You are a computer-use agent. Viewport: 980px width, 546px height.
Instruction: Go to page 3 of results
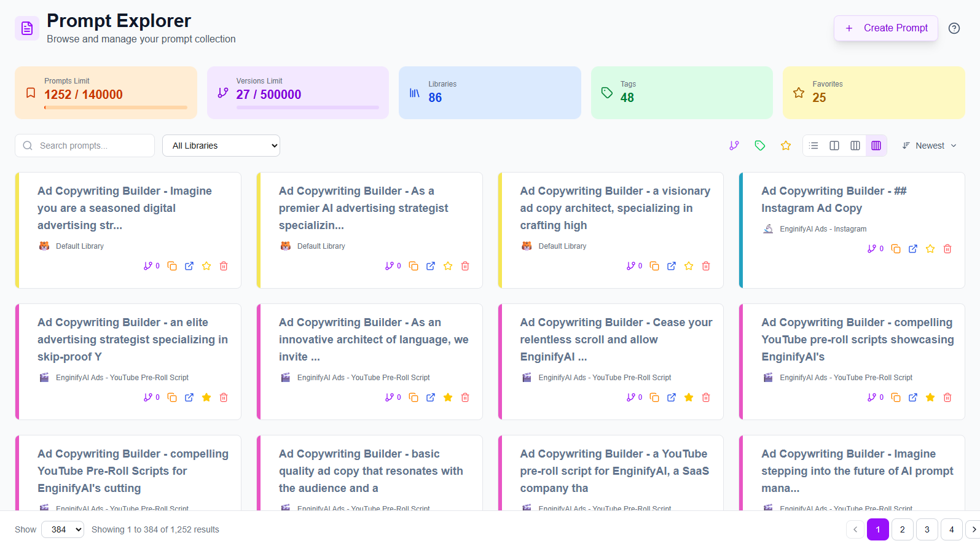tap(927, 529)
